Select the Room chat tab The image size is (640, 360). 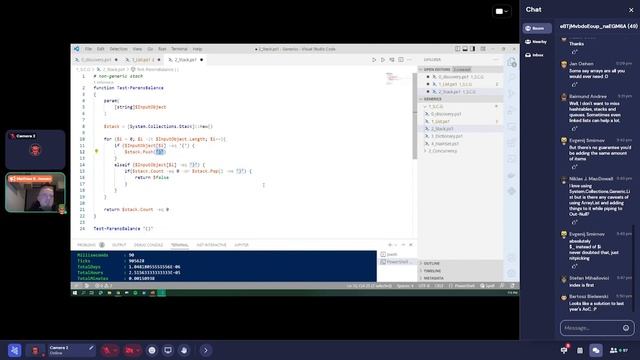click(x=537, y=28)
